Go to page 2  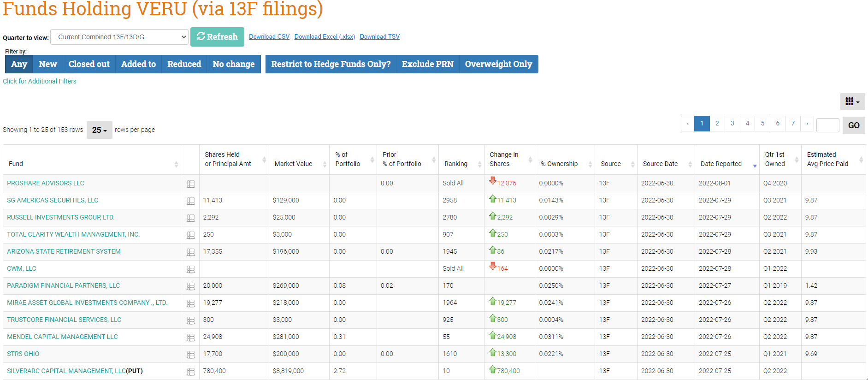pyautogui.click(x=717, y=123)
